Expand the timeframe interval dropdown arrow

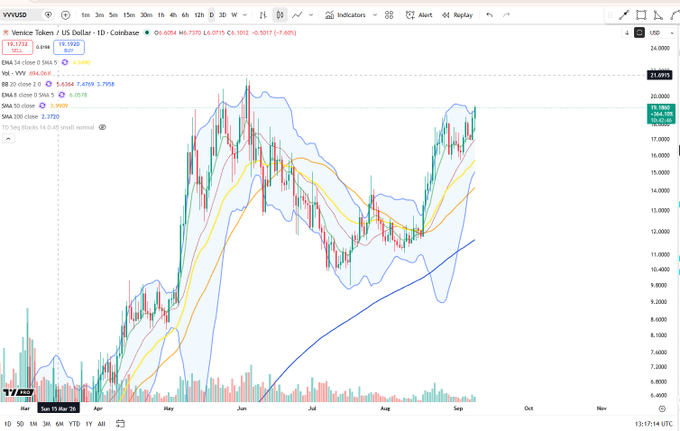tap(245, 15)
